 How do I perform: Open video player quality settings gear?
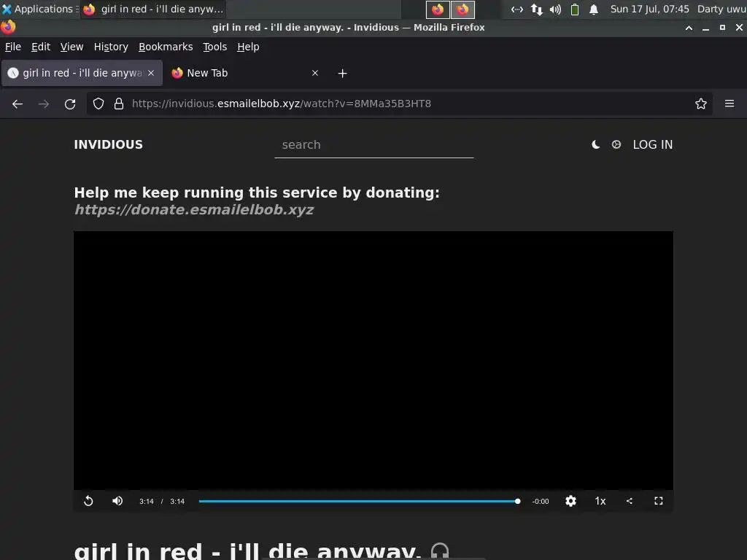point(570,501)
